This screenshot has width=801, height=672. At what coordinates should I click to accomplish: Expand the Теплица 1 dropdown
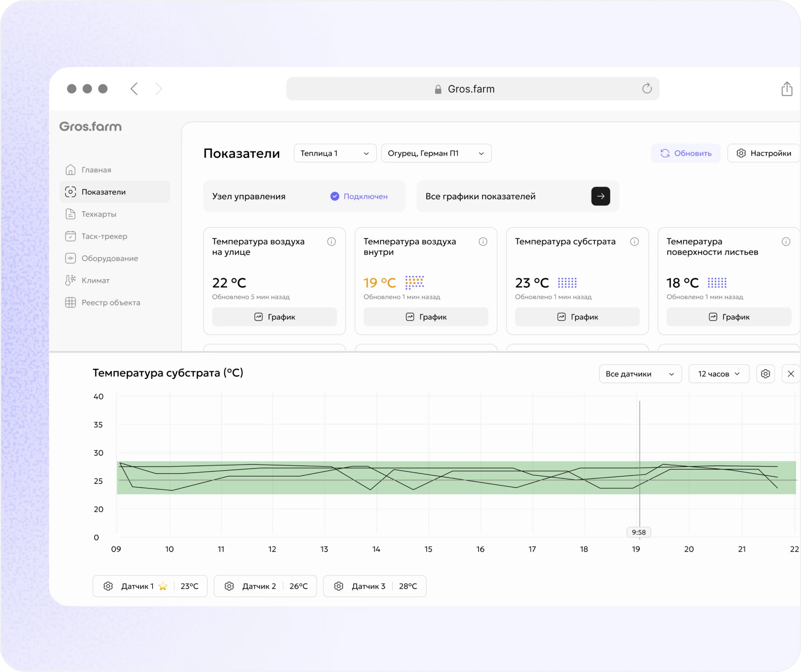pos(335,153)
